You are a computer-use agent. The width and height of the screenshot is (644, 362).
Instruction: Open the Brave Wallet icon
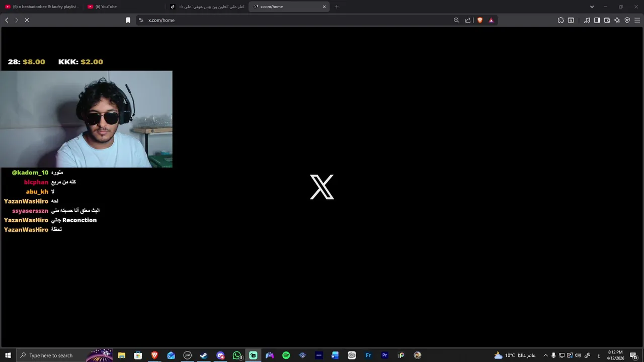(x=607, y=20)
